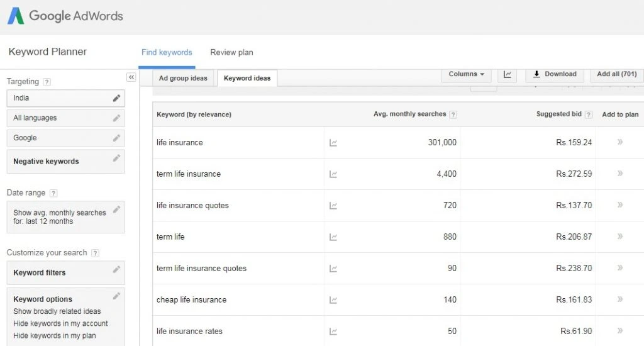Add life insurance rates to plan
This screenshot has height=346, width=644.
620,330
